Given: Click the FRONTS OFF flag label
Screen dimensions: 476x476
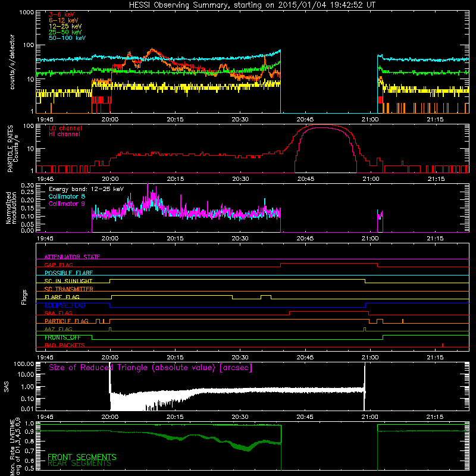Looking at the screenshot, I should 62,337.
